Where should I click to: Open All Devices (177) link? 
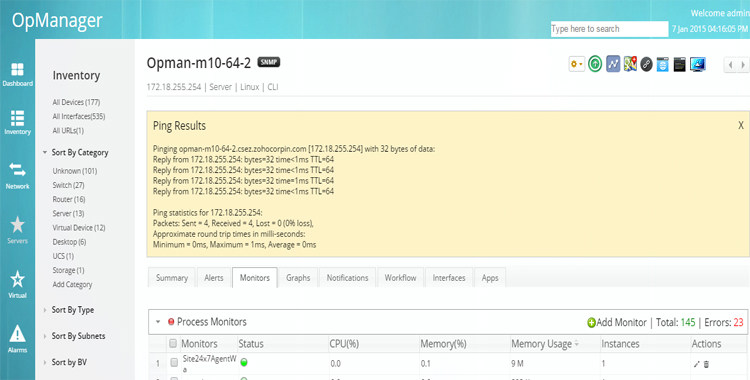76,102
